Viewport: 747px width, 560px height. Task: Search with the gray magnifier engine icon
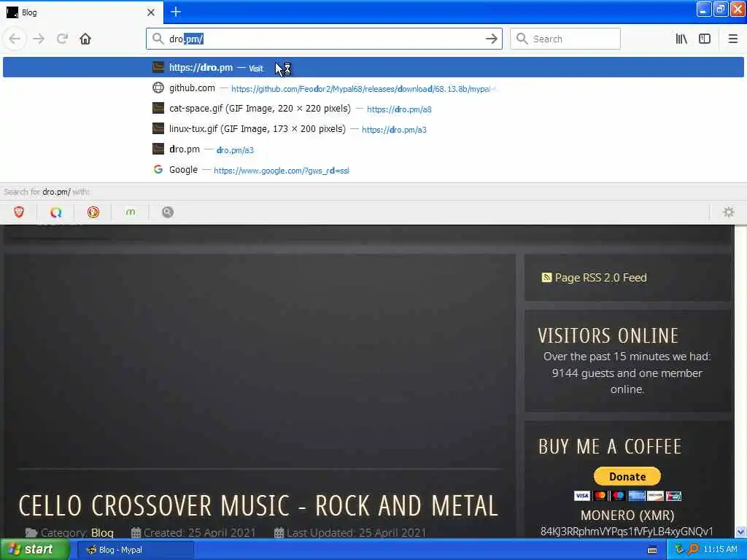[168, 212]
